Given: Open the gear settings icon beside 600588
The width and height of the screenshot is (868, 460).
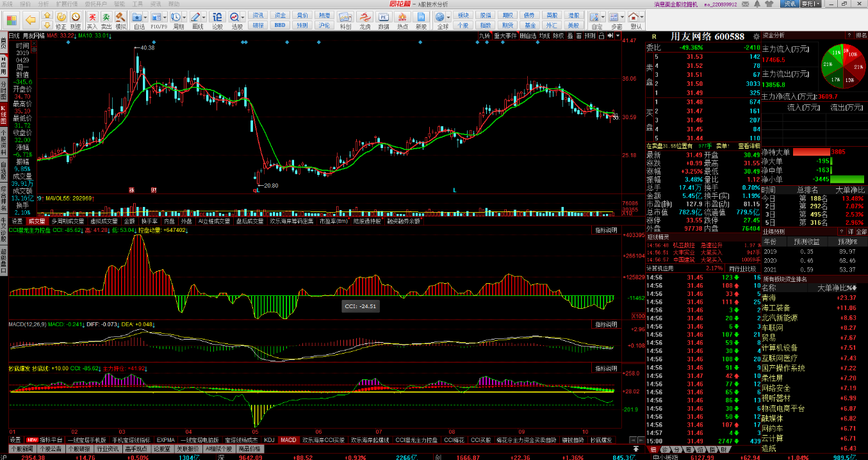Looking at the screenshot, I should pyautogui.click(x=757, y=37).
